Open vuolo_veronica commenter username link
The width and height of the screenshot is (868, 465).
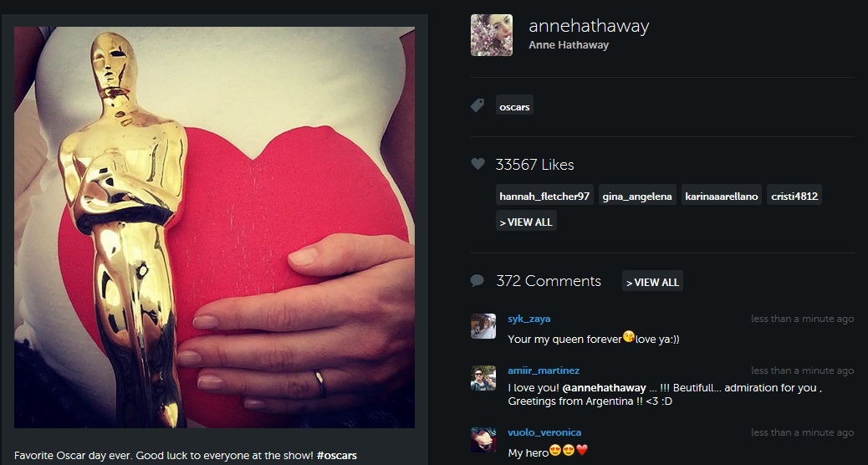[544, 432]
